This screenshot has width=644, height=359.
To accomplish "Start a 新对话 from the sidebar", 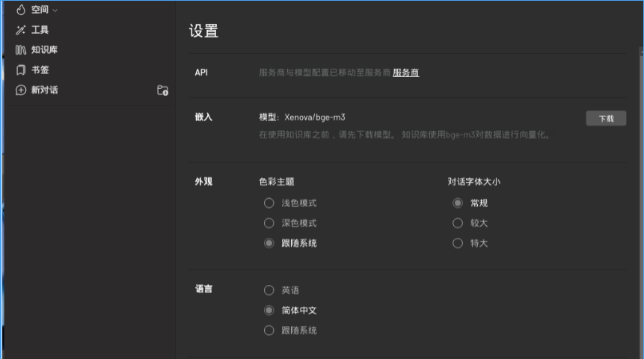I will point(44,90).
